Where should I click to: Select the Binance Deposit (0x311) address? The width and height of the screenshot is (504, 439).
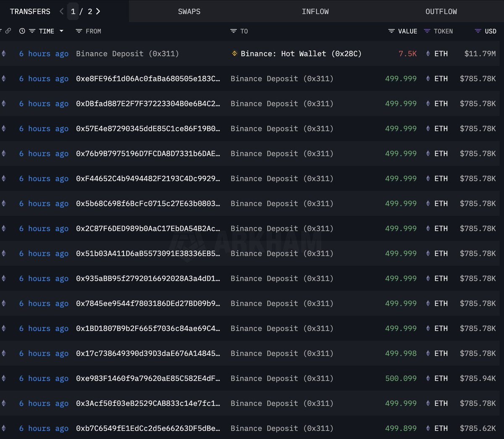coord(128,53)
